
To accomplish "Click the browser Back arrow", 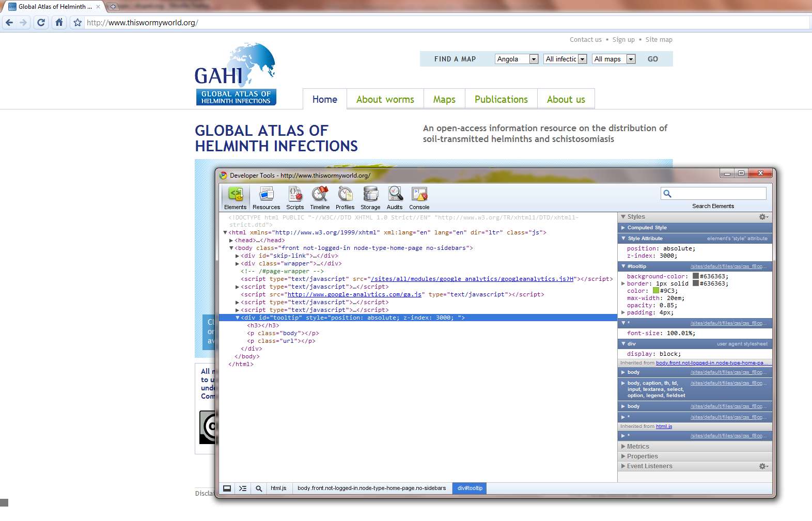I will click(x=9, y=23).
